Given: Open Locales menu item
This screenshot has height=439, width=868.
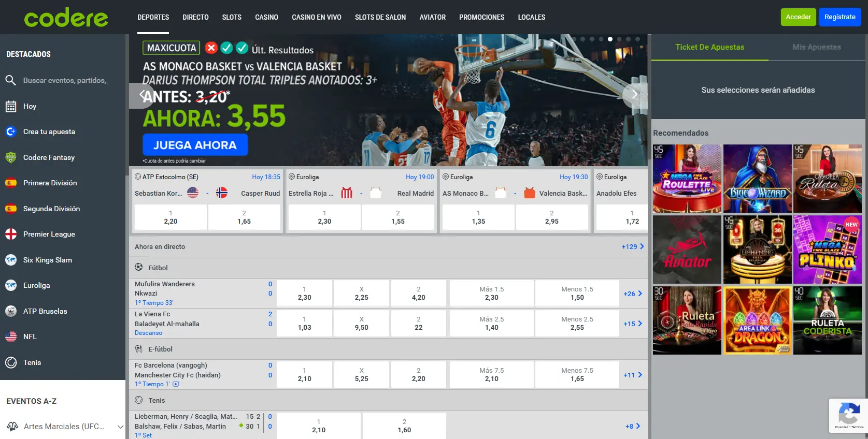Looking at the screenshot, I should tap(532, 17).
